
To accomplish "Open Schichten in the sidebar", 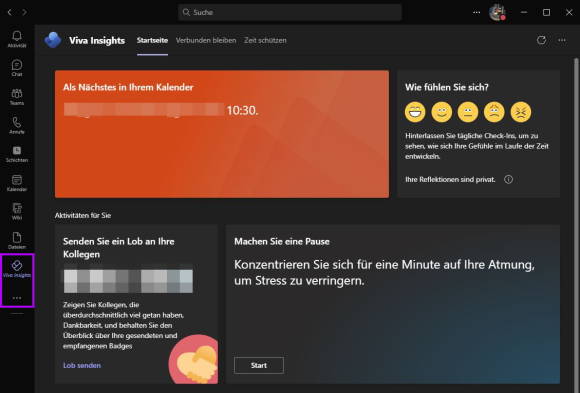I will (17, 154).
